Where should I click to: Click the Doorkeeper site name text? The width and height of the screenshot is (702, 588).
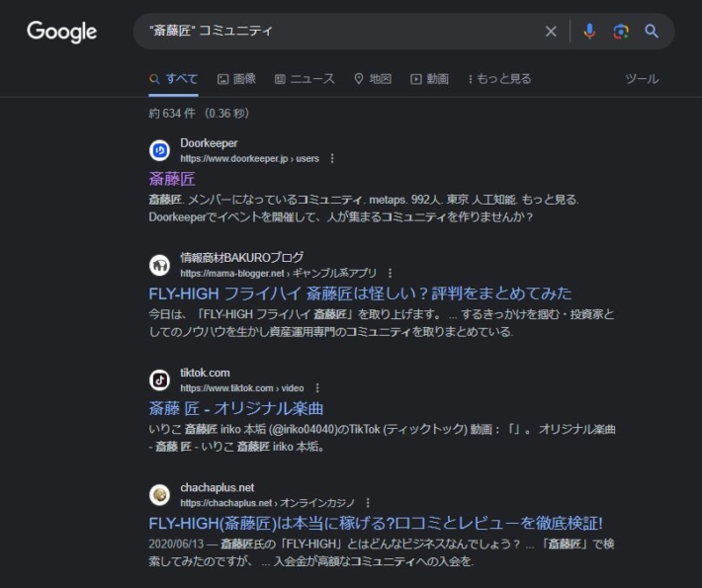[209, 143]
